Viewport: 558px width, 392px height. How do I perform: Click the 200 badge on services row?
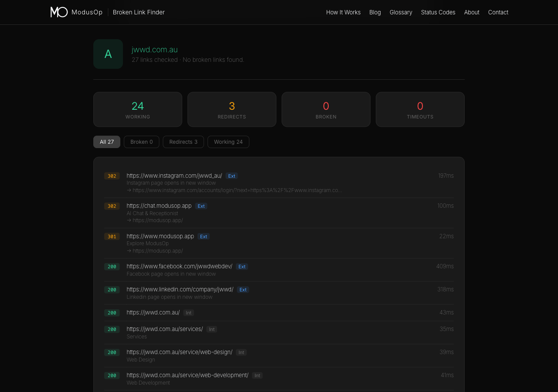click(x=112, y=329)
